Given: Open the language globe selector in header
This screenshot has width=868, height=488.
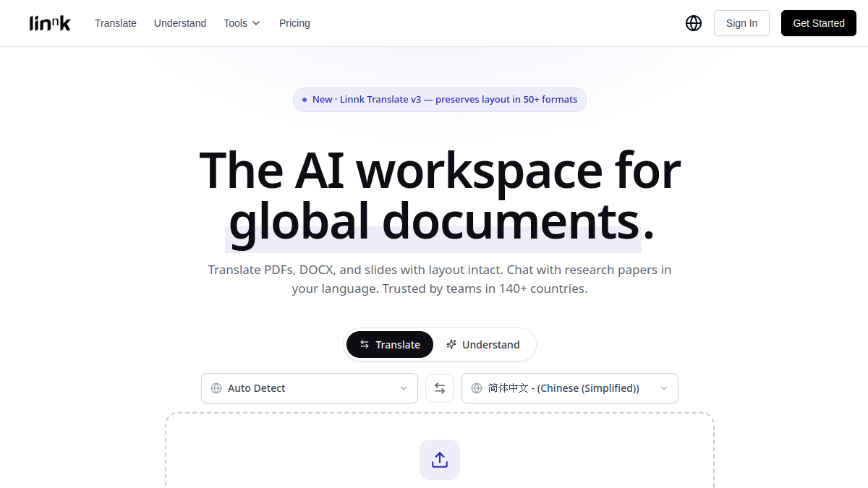Looking at the screenshot, I should click(694, 23).
